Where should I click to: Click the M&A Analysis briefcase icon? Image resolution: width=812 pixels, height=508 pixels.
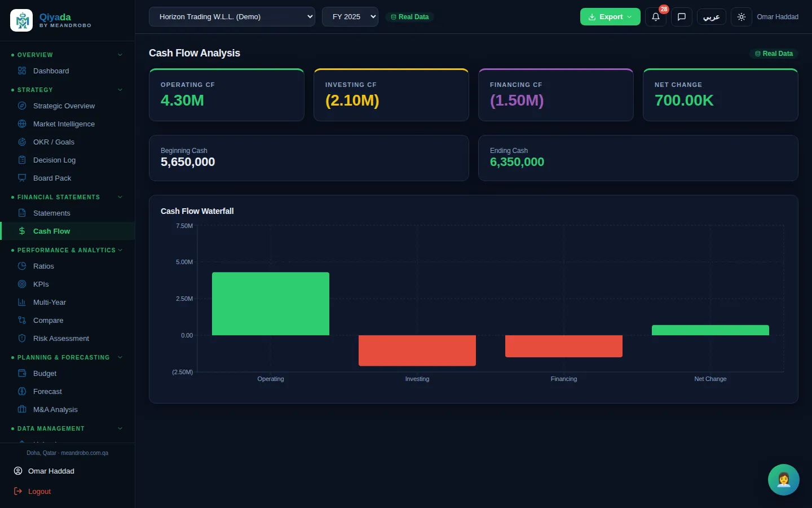click(x=22, y=409)
